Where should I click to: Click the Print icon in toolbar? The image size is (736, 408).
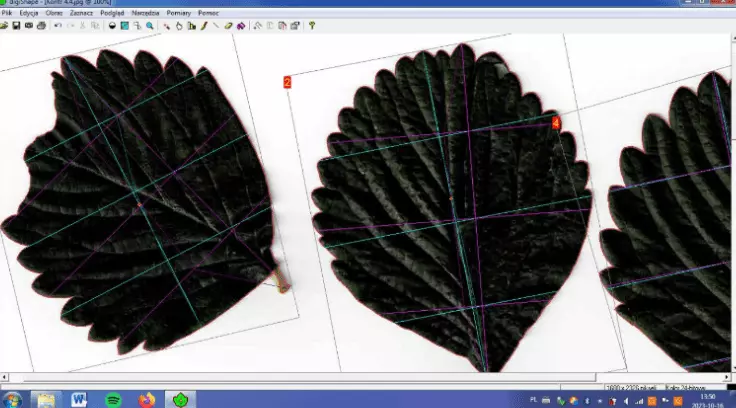click(40, 25)
